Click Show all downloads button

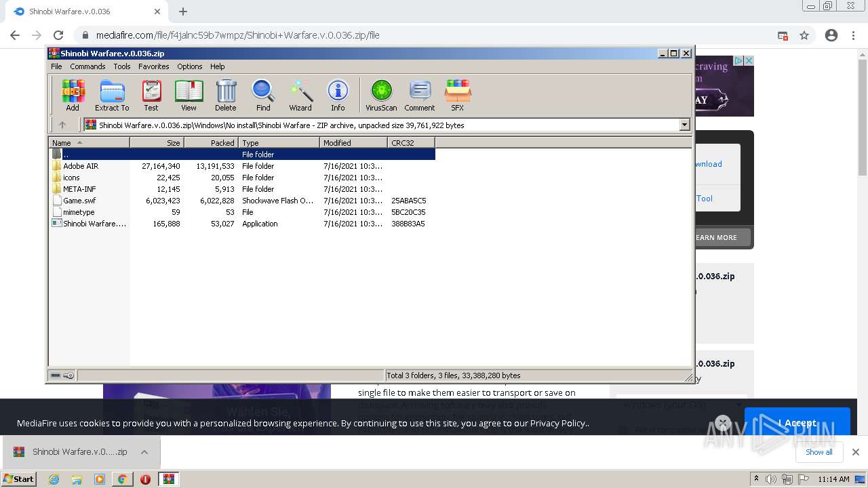[818, 452]
